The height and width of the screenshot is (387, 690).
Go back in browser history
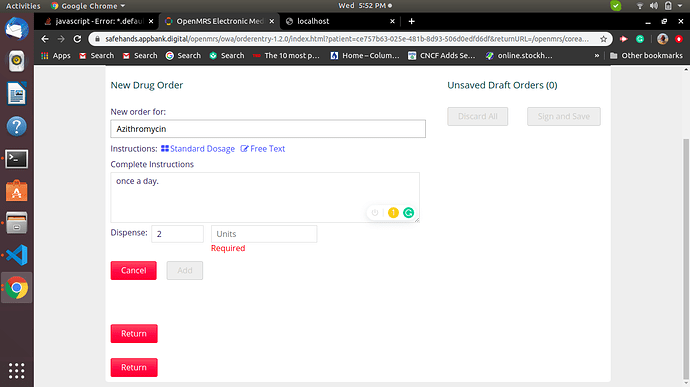[x=45, y=39]
